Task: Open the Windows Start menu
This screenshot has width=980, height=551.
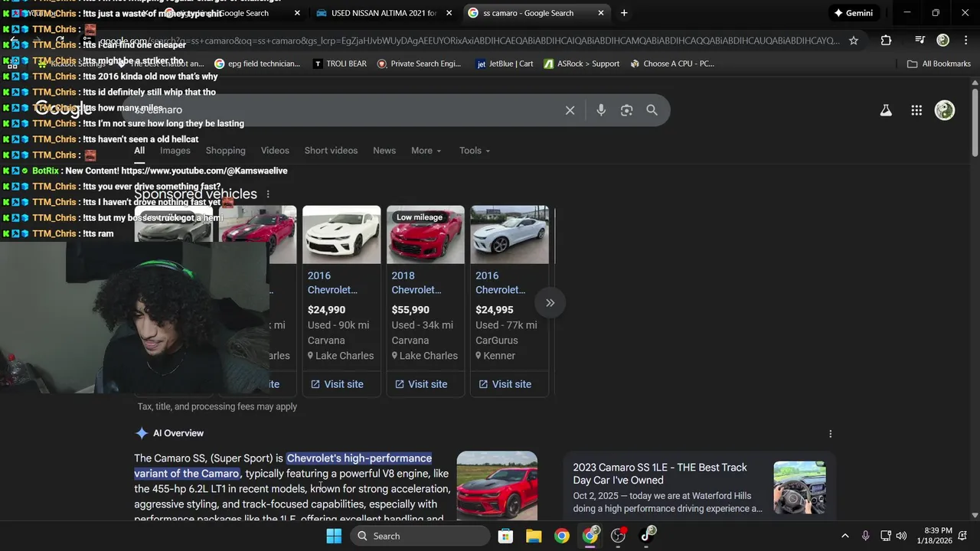Action: click(x=334, y=536)
